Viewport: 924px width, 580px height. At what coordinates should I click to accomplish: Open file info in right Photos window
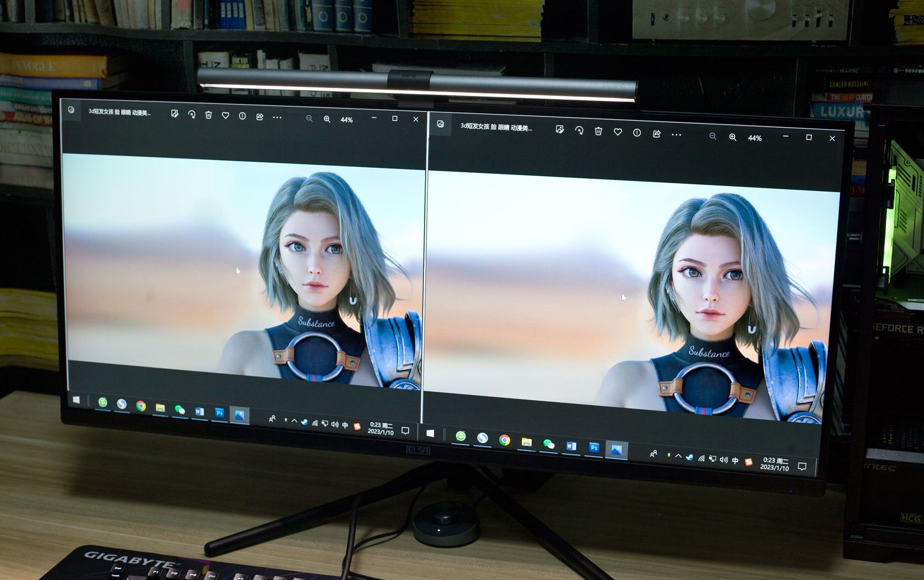637,133
